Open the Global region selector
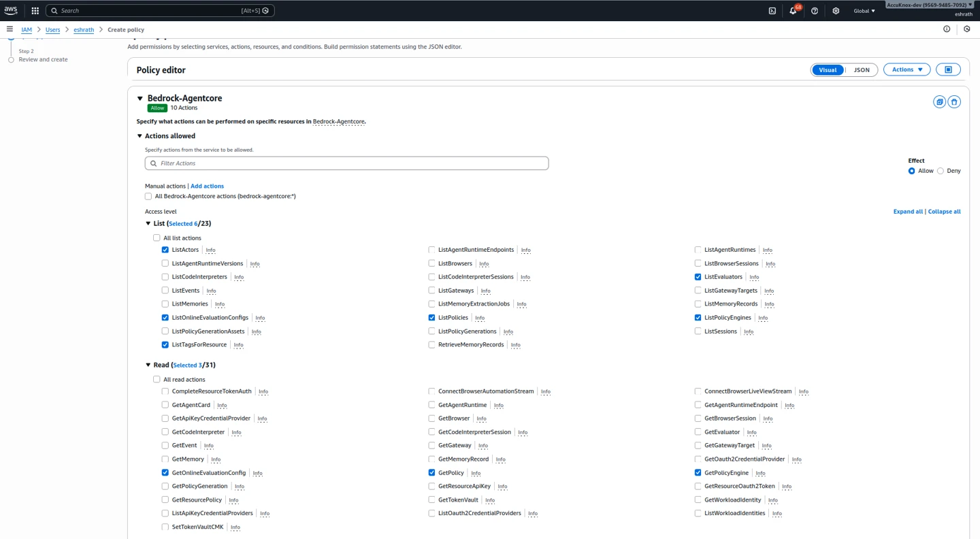 tap(864, 10)
